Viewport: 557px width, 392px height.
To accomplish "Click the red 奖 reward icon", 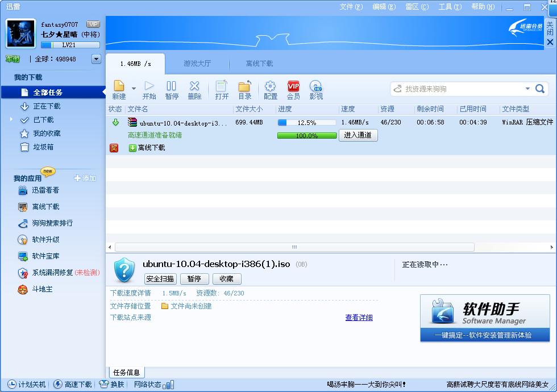I will 114,148.
